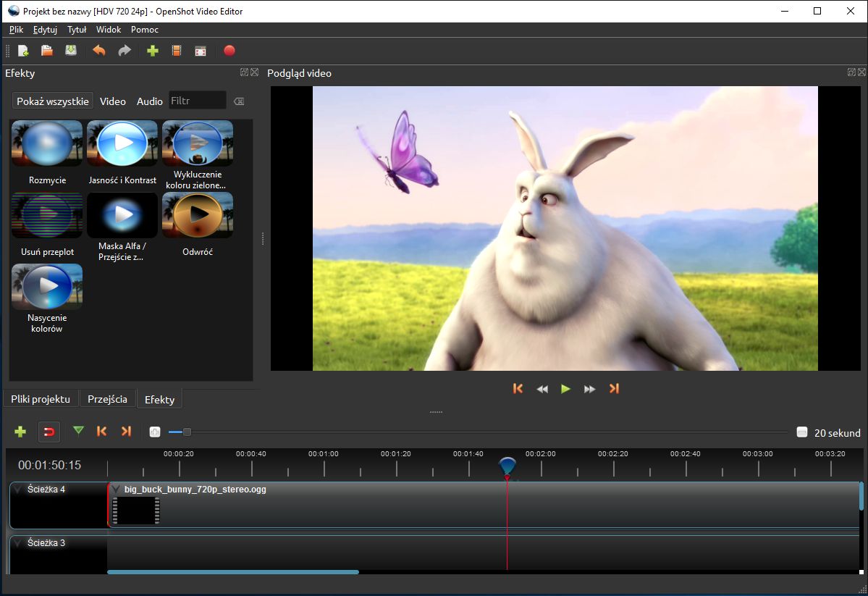The height and width of the screenshot is (596, 868).
Task: Clear the effects filter field
Action: click(x=239, y=101)
